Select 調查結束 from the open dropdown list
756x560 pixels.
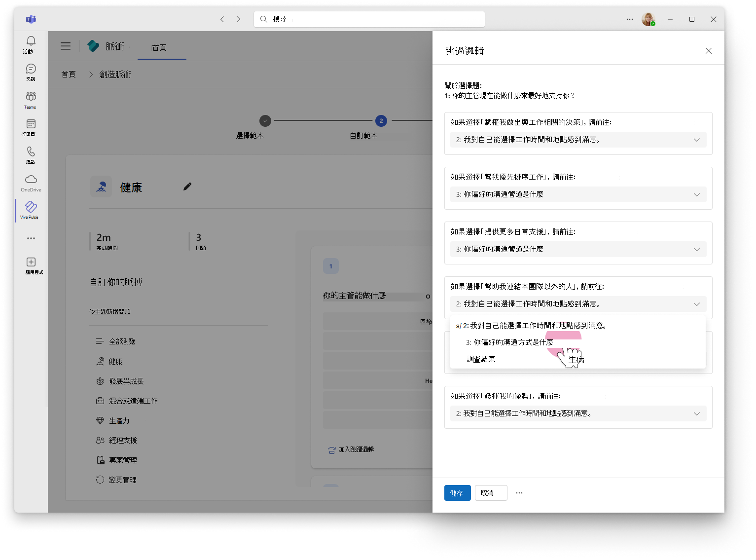(481, 359)
